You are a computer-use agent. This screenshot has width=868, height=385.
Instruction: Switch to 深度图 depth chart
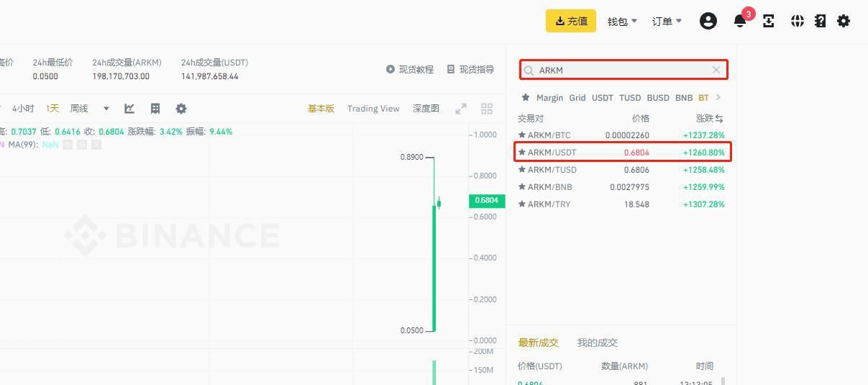pos(426,109)
